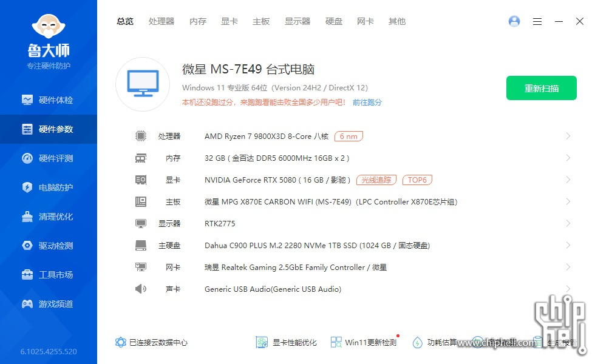Screen dimensions: 595x364
Task: Expand the 声卡 row chevron
Action: (x=568, y=289)
